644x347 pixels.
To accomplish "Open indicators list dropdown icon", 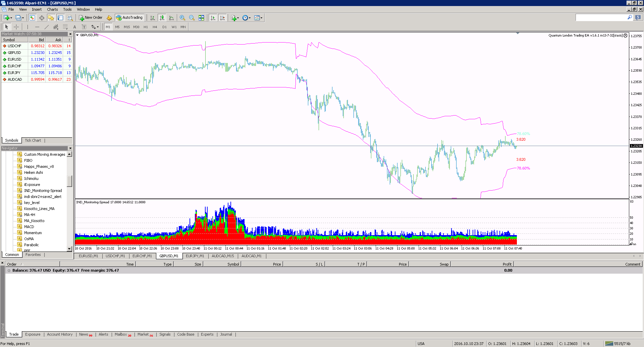I will [x=235, y=18].
